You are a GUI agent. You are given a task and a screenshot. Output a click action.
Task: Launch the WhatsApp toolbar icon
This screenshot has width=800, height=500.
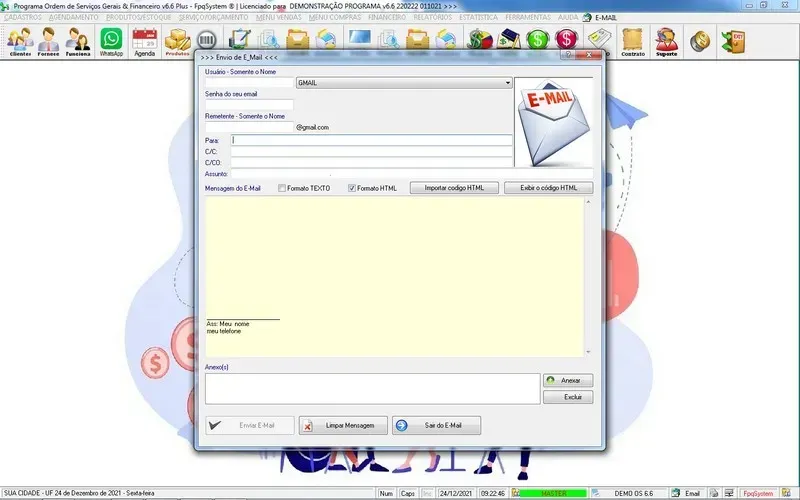click(111, 41)
